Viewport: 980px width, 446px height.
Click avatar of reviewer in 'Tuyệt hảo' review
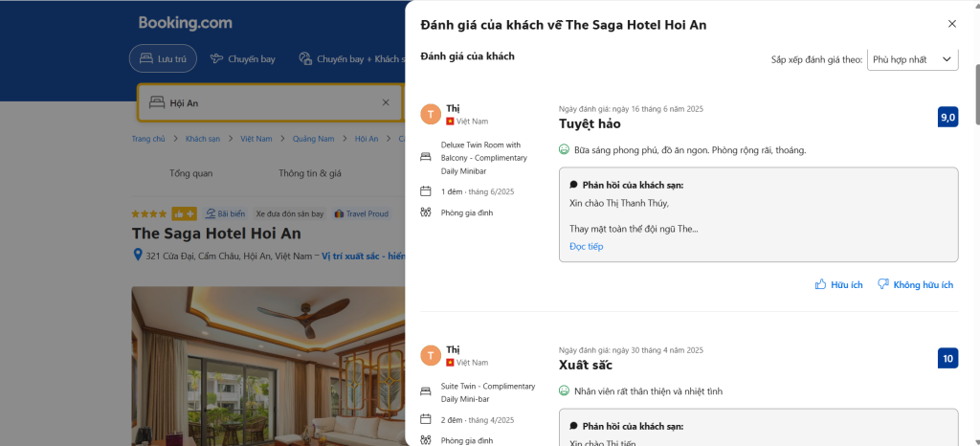(431, 115)
